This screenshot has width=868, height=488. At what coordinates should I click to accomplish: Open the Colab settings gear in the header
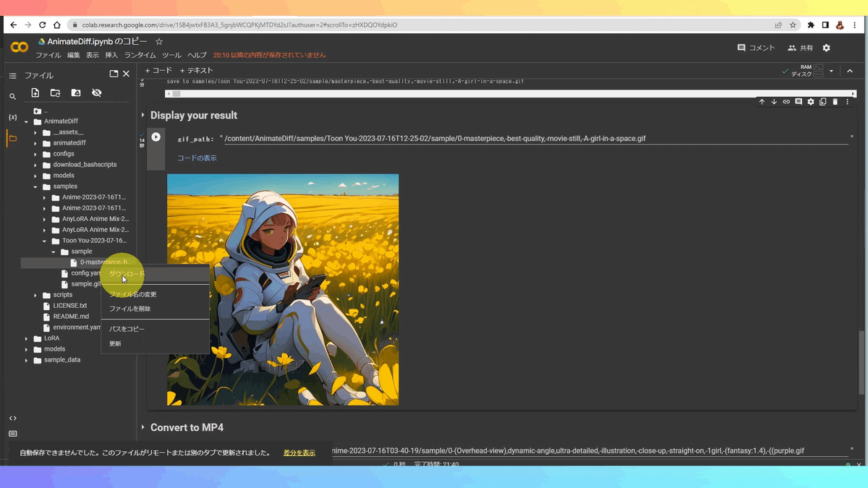[x=826, y=48]
